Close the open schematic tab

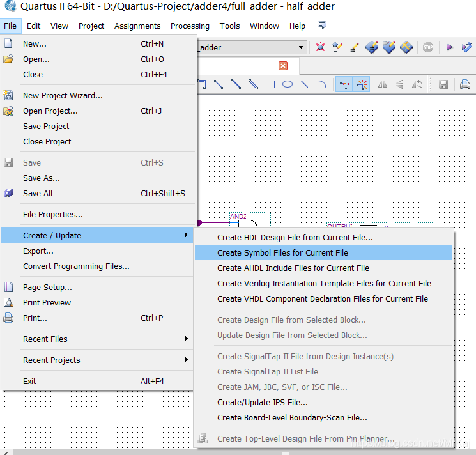point(283,66)
